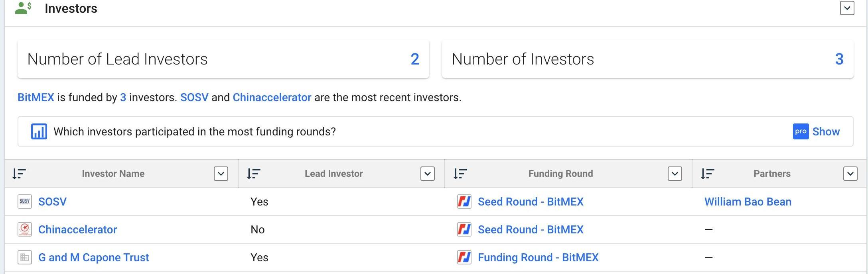Click the G and M Capone Trust icon
Screen dimensions: 868x274
tap(25, 257)
